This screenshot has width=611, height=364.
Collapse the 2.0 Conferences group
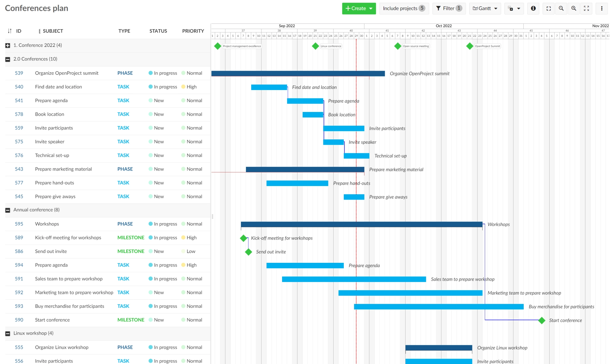[8, 59]
